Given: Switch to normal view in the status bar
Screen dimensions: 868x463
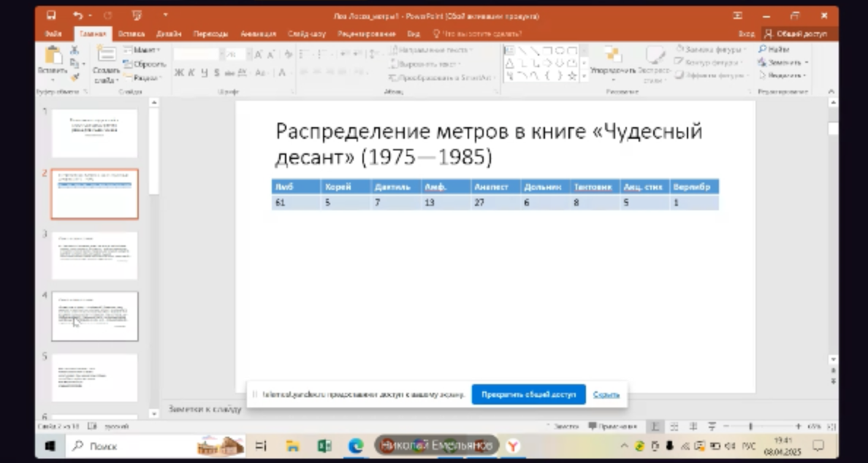Looking at the screenshot, I should click(655, 426).
